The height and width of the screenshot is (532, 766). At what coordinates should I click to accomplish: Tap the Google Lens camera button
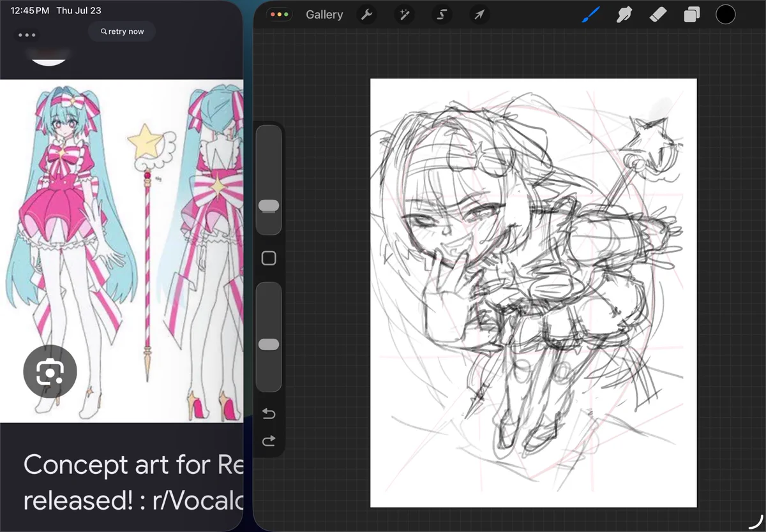pyautogui.click(x=50, y=371)
